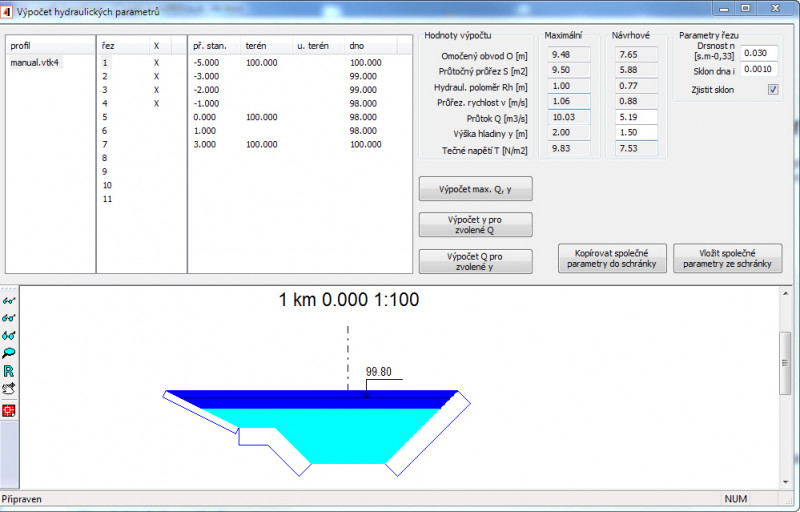Click návrhové Průtok Q field 5.19

pos(636,117)
